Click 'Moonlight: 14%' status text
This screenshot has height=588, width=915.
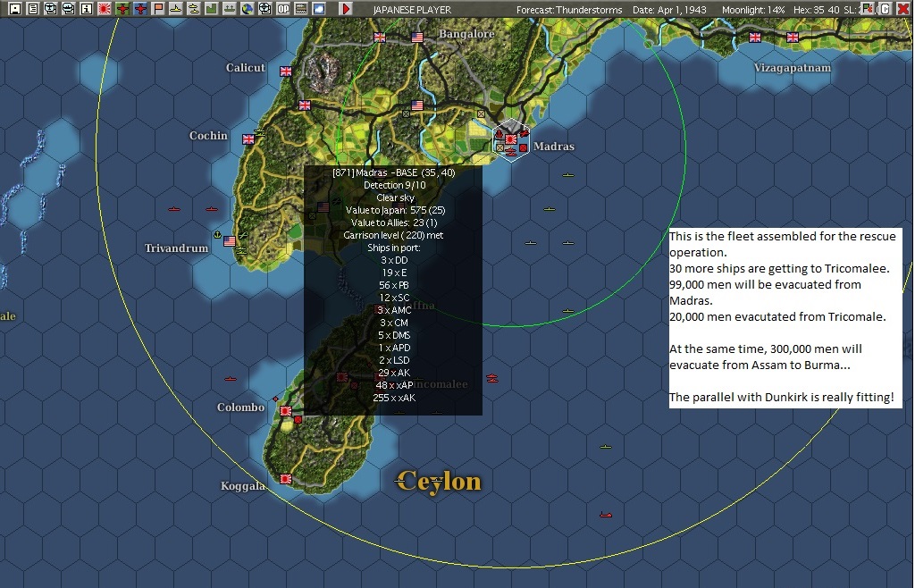pos(752,10)
